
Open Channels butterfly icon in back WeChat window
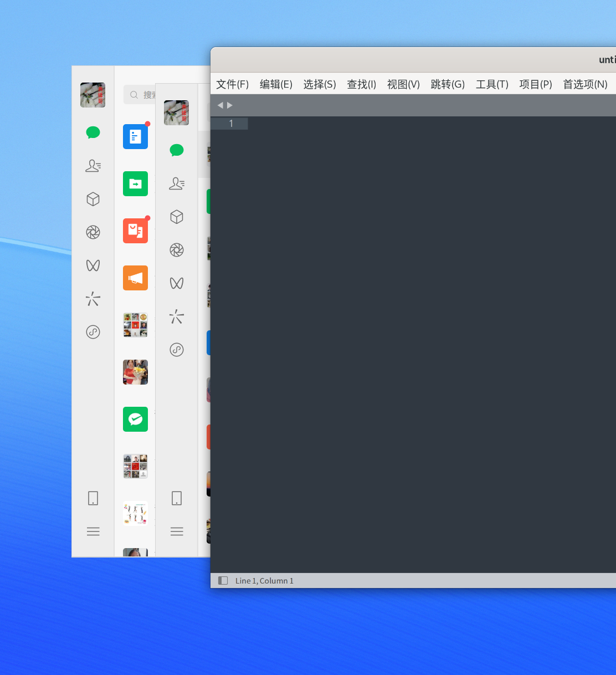[x=93, y=265]
